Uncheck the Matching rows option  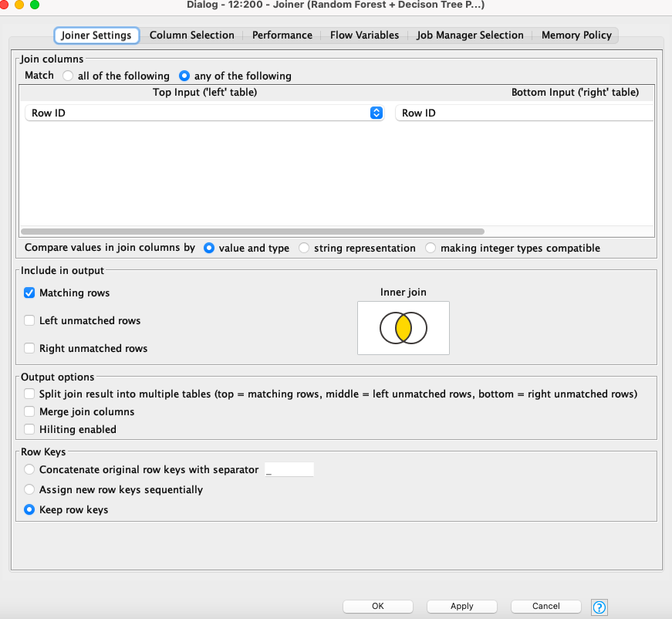[29, 293]
